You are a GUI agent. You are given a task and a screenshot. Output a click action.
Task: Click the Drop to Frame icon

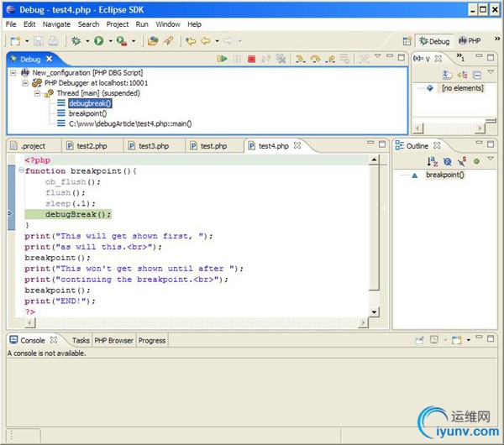pyautogui.click(x=345, y=59)
